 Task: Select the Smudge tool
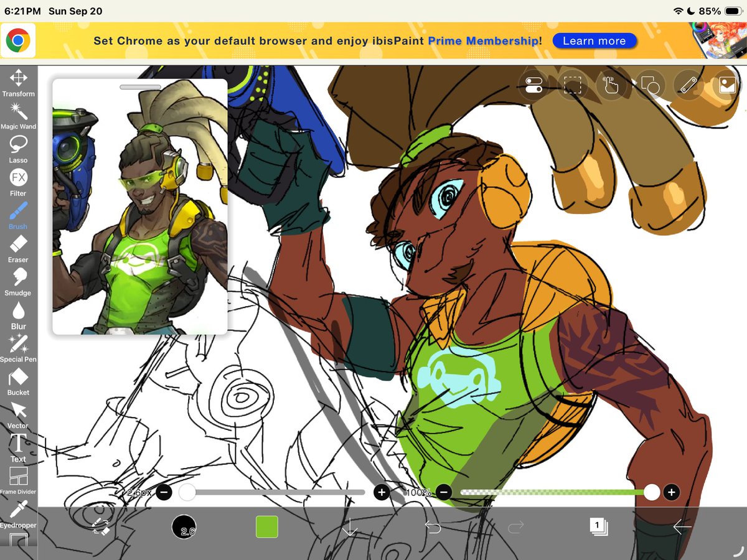(x=18, y=281)
